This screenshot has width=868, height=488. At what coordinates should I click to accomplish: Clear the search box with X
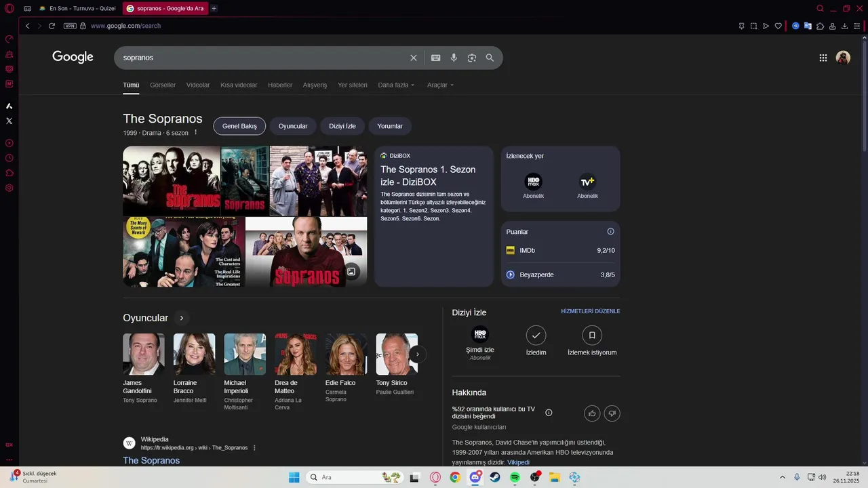click(x=414, y=58)
